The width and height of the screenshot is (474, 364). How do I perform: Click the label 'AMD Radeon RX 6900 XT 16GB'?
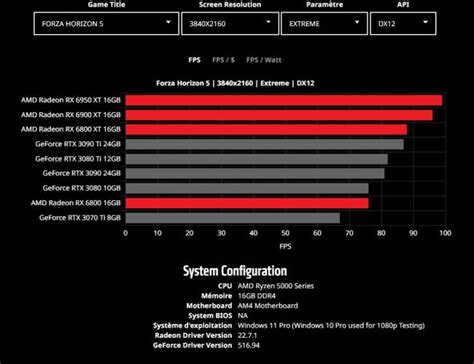[x=71, y=115]
